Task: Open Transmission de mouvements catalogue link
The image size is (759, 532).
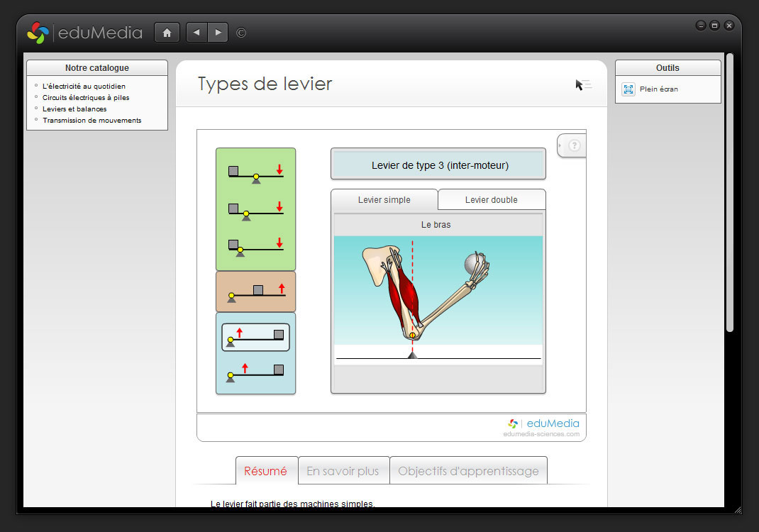Action: (92, 121)
